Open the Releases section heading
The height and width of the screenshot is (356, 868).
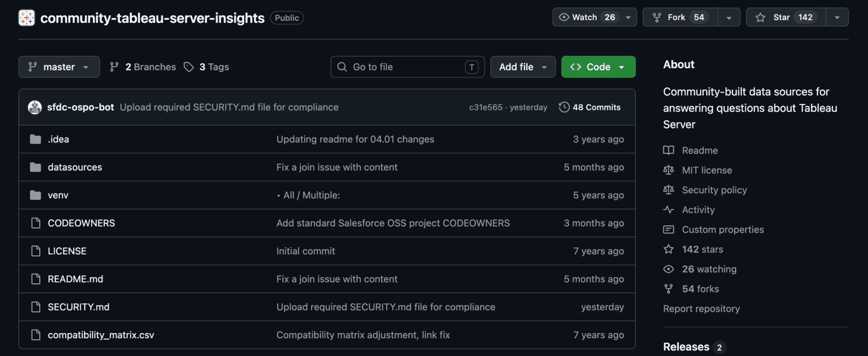[x=686, y=347]
